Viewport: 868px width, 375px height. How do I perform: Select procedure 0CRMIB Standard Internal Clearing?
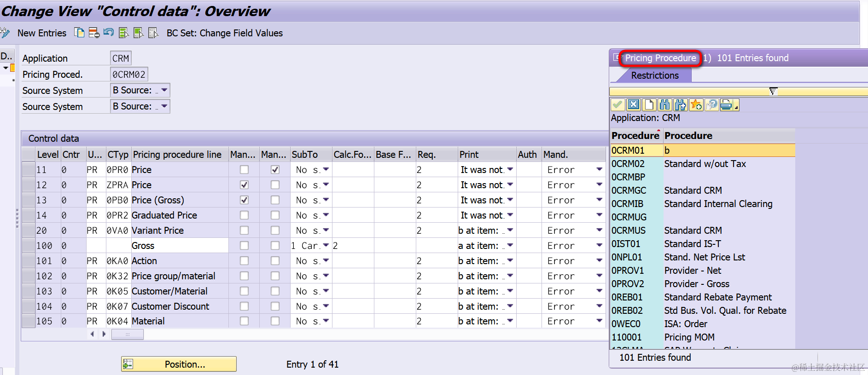click(703, 204)
